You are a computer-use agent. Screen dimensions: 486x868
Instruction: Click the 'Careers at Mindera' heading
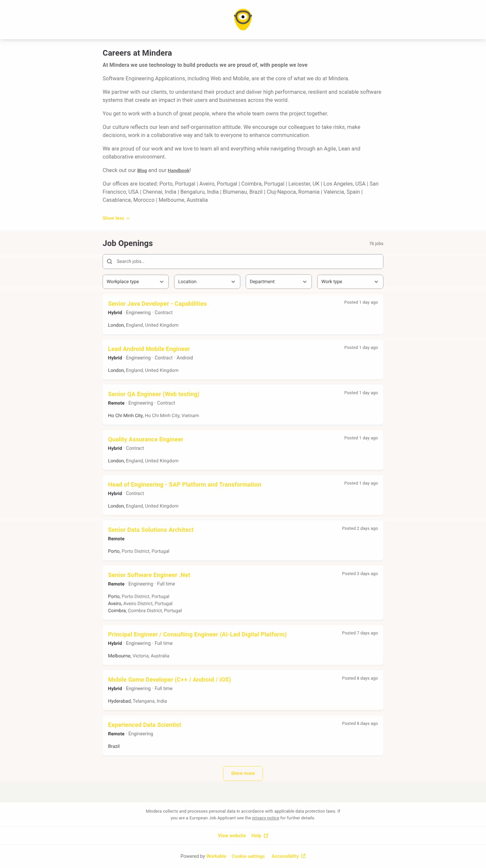(x=137, y=53)
